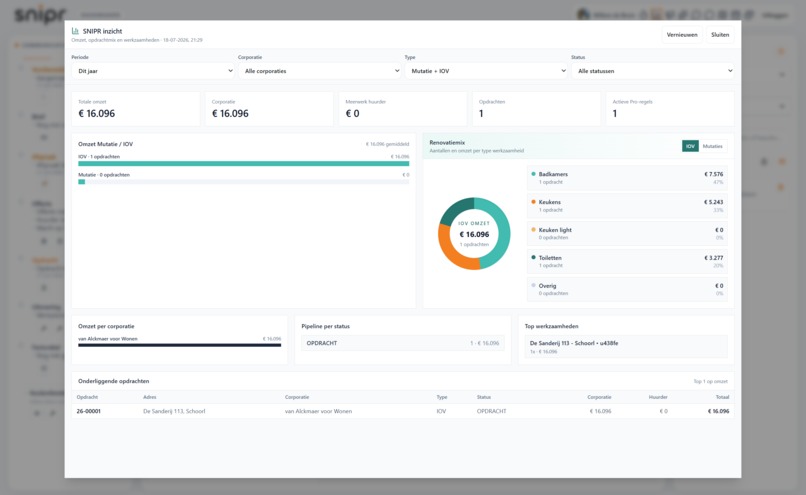The height and width of the screenshot is (495, 806).
Task: Click the snipr logo in background page
Action: [40, 14]
